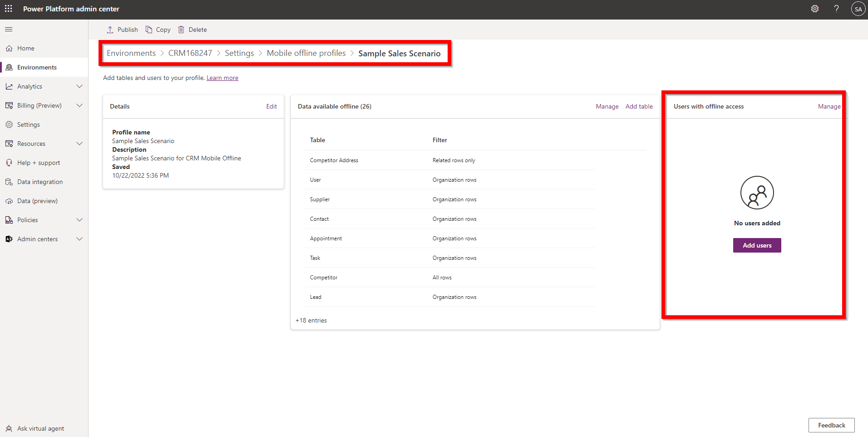Click the Publish toolbar label
Image resolution: width=868 pixels, height=437 pixels.
tap(128, 30)
